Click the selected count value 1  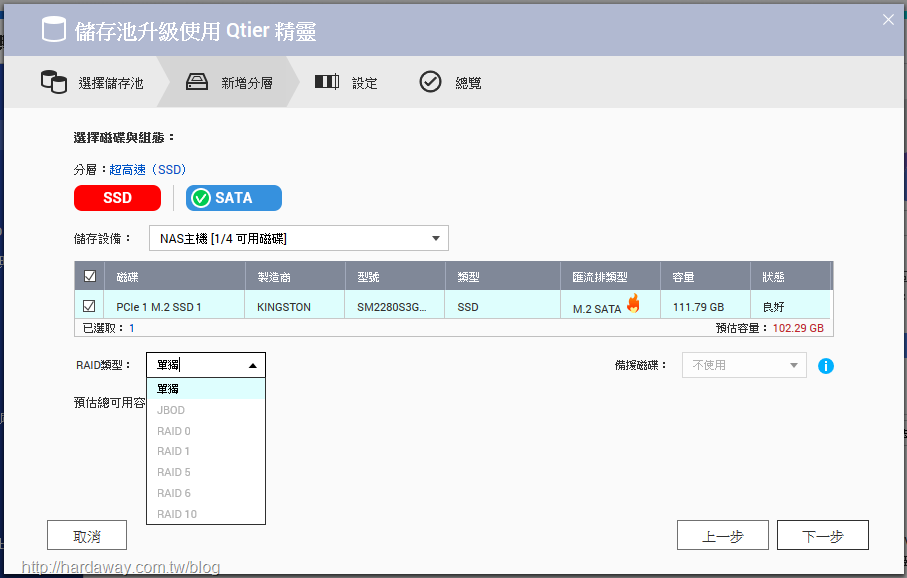[x=132, y=328]
